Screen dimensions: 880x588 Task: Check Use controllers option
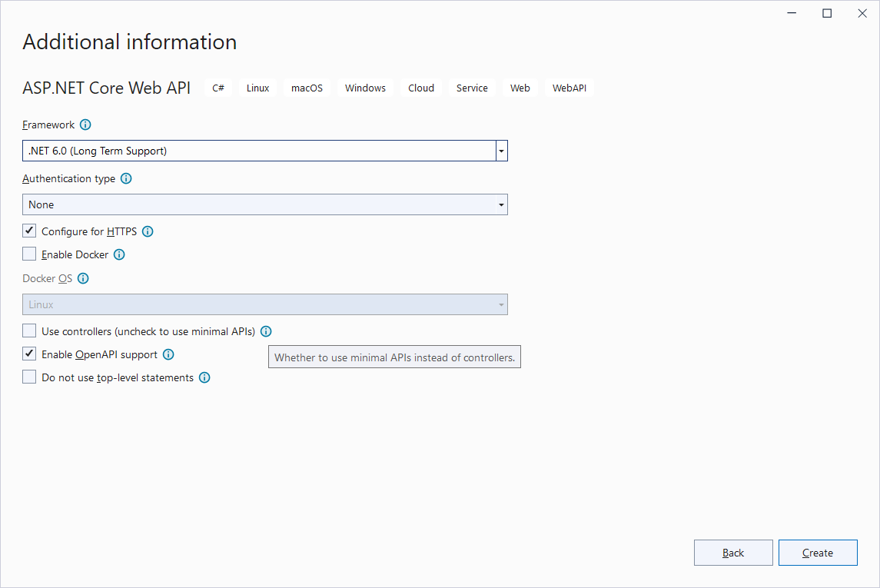click(x=28, y=330)
